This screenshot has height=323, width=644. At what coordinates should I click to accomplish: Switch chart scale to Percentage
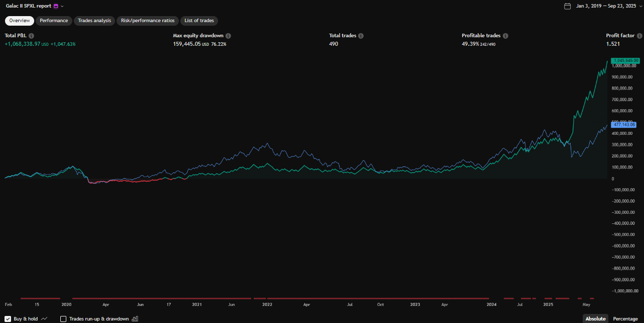click(625, 319)
